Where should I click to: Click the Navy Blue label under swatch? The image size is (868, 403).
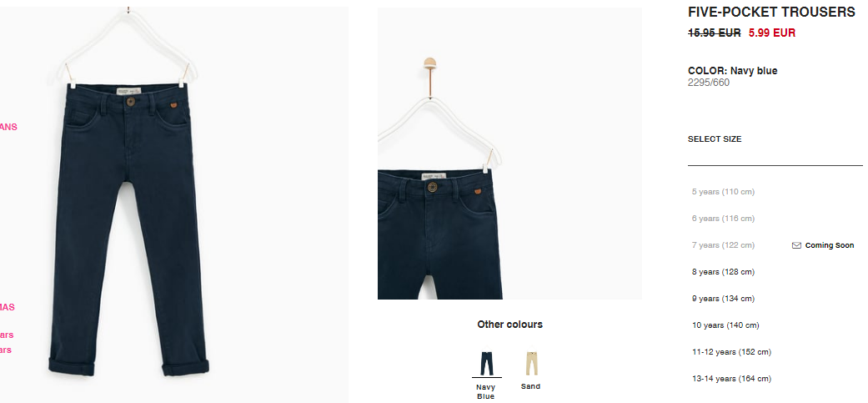[x=485, y=391]
